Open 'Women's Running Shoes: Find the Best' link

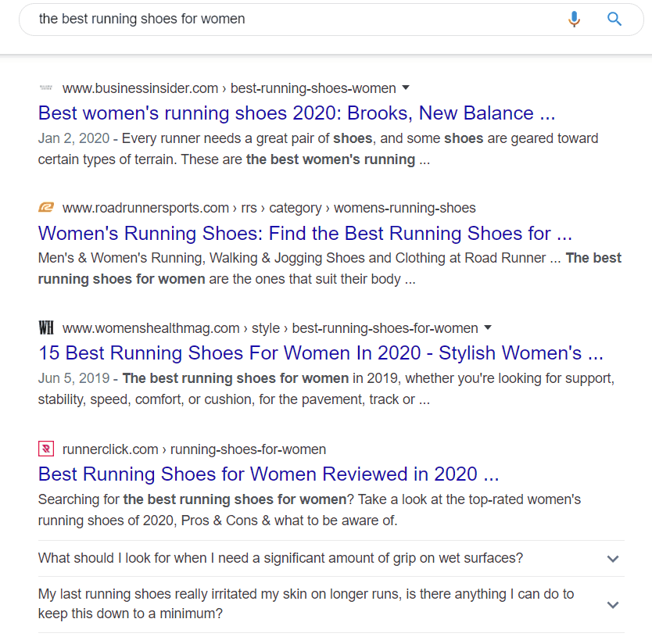(x=305, y=233)
